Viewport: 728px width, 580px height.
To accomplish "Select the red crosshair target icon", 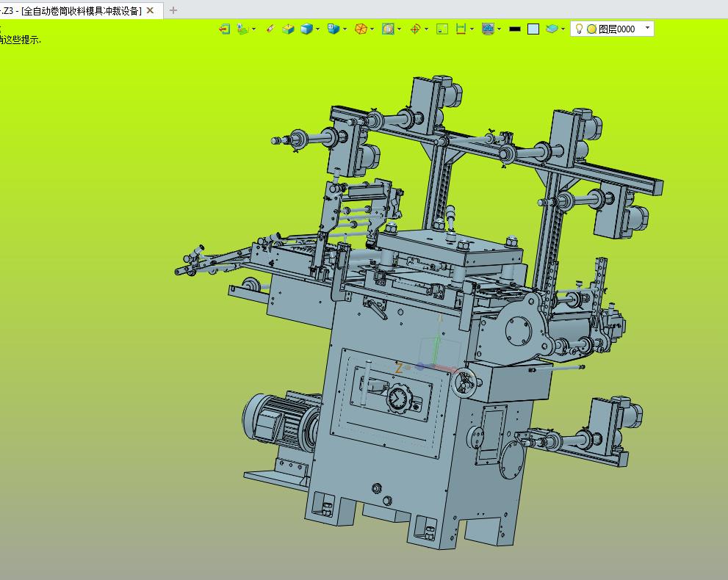I will (416, 29).
